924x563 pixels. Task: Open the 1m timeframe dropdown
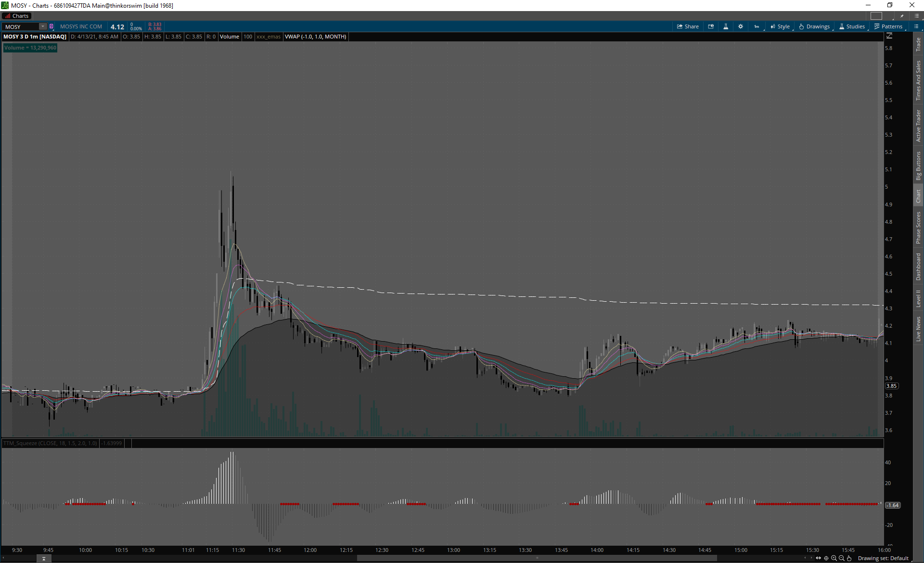(x=757, y=26)
